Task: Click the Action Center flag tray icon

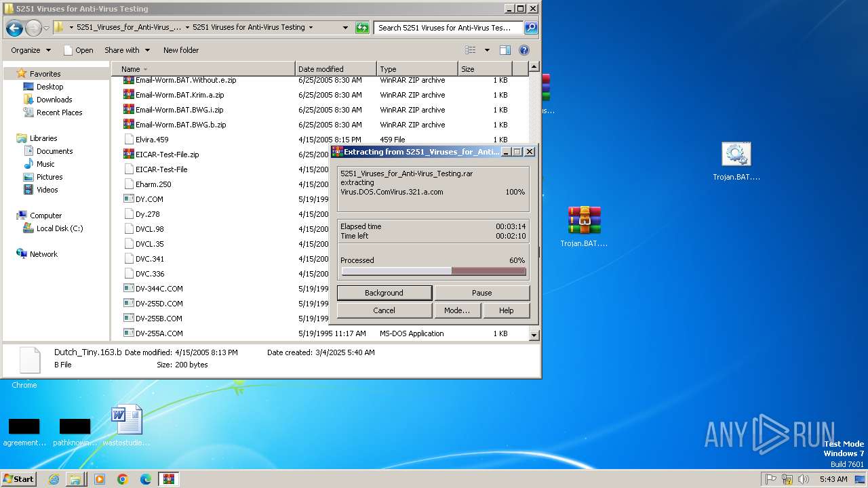Action: (x=771, y=479)
